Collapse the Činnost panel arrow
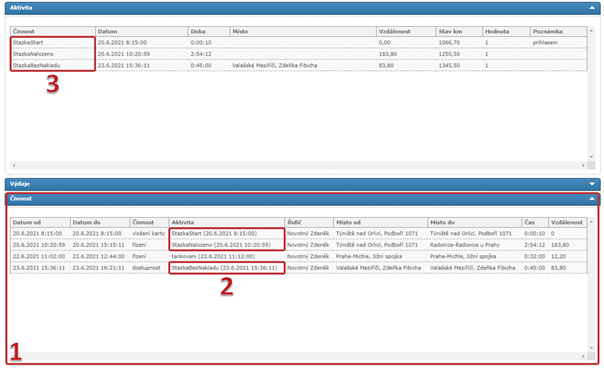 coord(592,199)
